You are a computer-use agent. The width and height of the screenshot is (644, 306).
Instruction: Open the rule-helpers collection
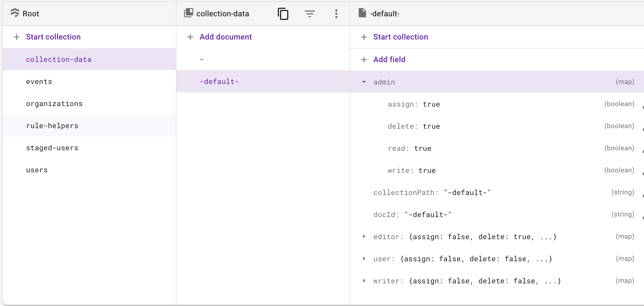(x=52, y=126)
